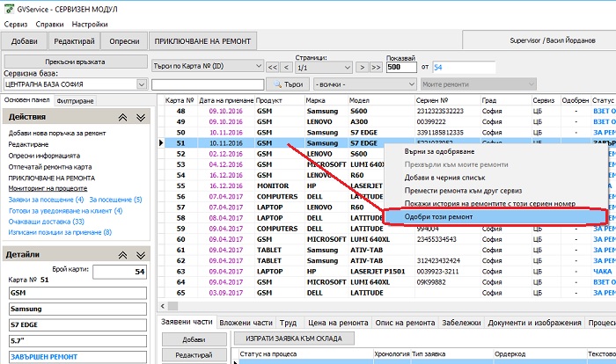This screenshot has height=364, width=616.
Task: Open Мониторинг на процесите link
Action: pos(48,188)
